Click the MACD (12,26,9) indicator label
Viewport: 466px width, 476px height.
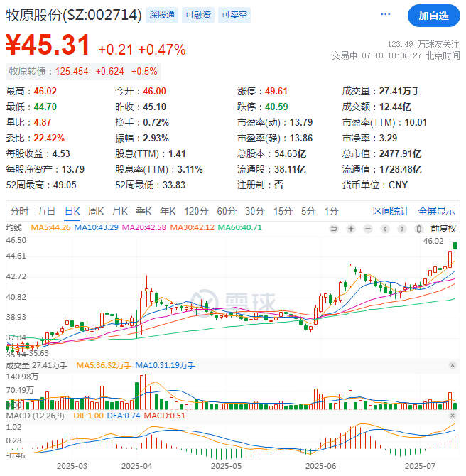(36, 416)
